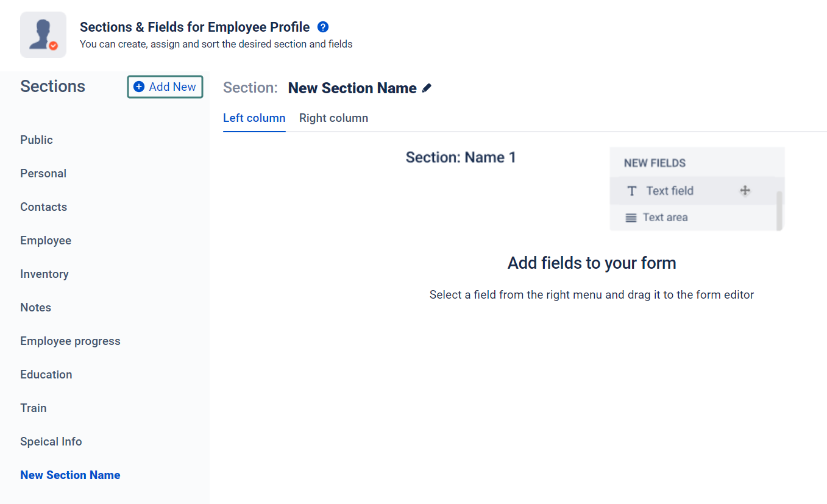Viewport: 827px width, 504px height.
Task: Click the New Section Name heading title
Action: (x=352, y=88)
